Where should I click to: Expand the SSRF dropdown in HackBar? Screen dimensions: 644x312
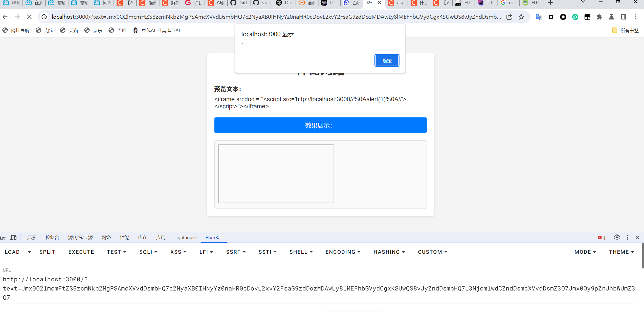click(236, 252)
